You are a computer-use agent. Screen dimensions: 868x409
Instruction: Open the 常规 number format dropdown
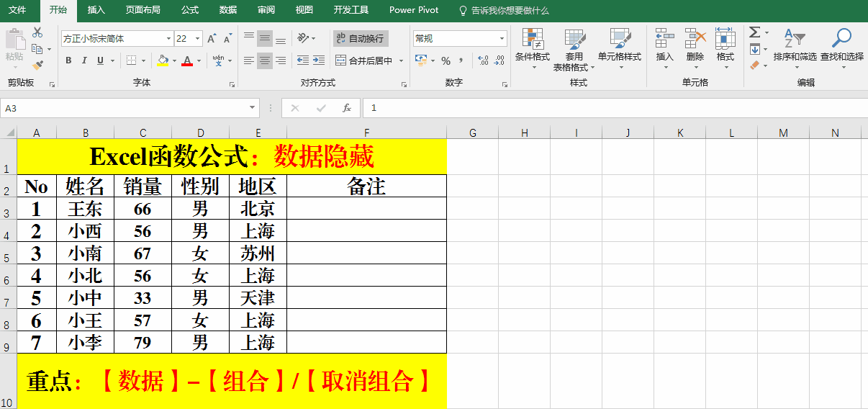tap(502, 39)
